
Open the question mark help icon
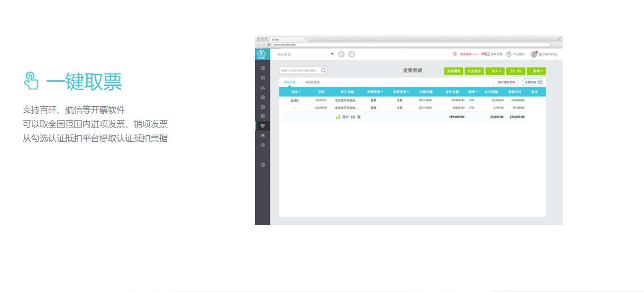pyautogui.click(x=508, y=54)
